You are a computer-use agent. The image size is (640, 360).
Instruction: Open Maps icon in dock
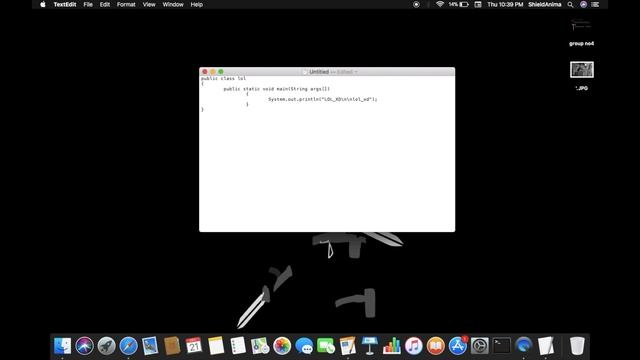(260, 346)
